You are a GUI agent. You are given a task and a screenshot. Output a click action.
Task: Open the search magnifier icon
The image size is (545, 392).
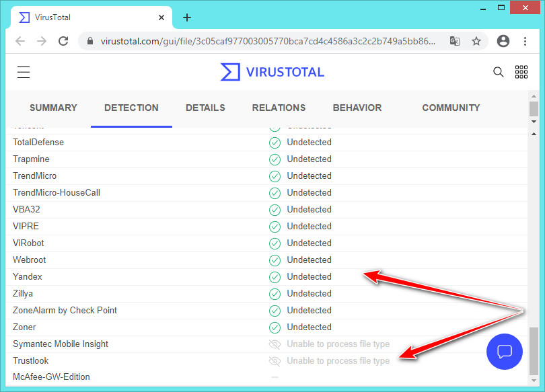498,72
